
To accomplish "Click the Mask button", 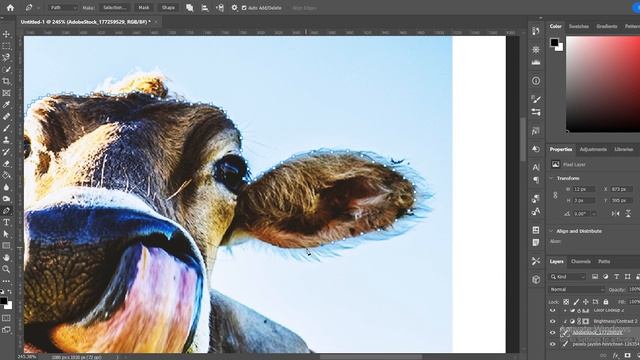I will click(144, 8).
